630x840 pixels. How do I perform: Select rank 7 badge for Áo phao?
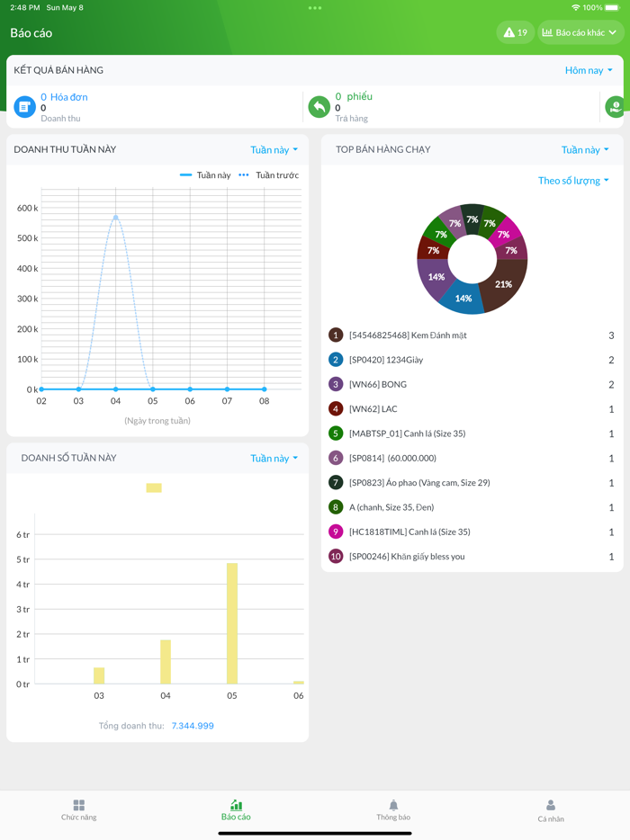[336, 483]
